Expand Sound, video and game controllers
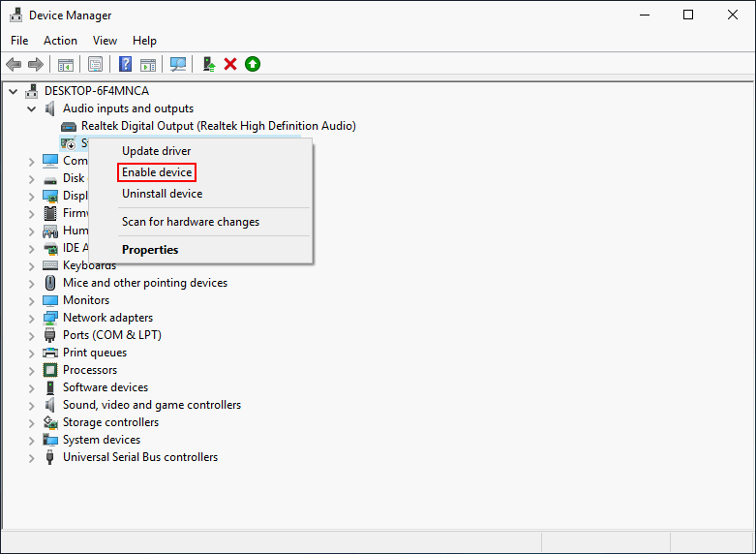 click(32, 406)
